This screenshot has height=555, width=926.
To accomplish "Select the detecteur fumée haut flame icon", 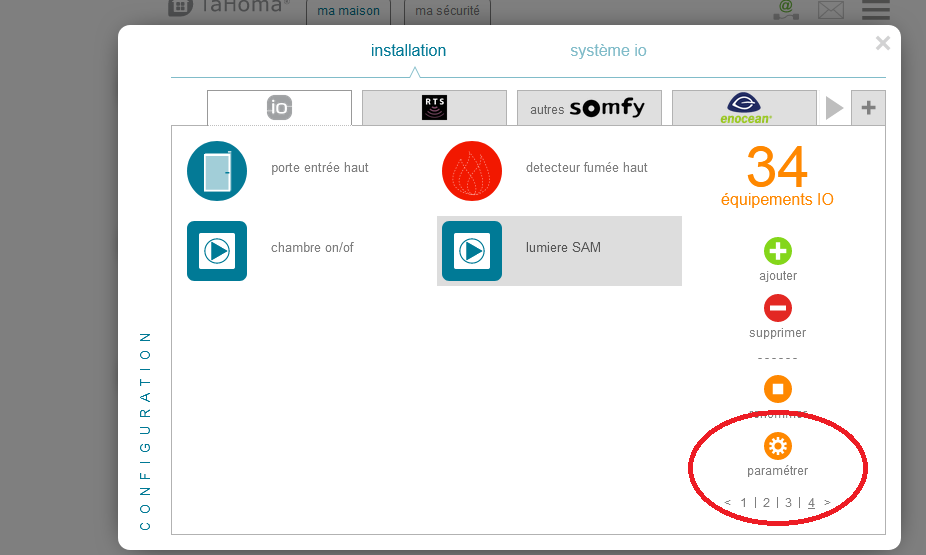I will [471, 171].
